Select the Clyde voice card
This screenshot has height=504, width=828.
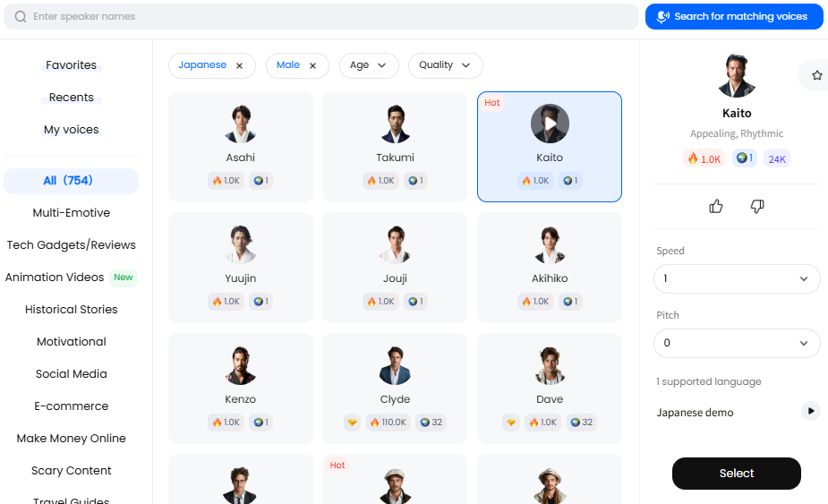[395, 389]
